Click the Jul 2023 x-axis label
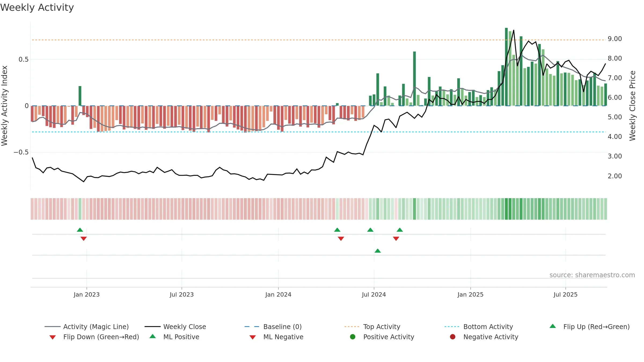Image resolution: width=644 pixels, height=362 pixels. tap(182, 294)
